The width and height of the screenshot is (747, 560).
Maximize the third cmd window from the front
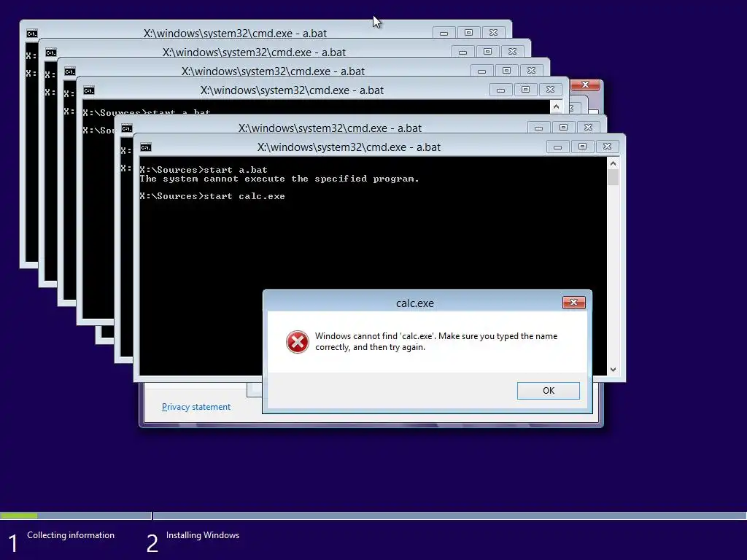tap(525, 90)
